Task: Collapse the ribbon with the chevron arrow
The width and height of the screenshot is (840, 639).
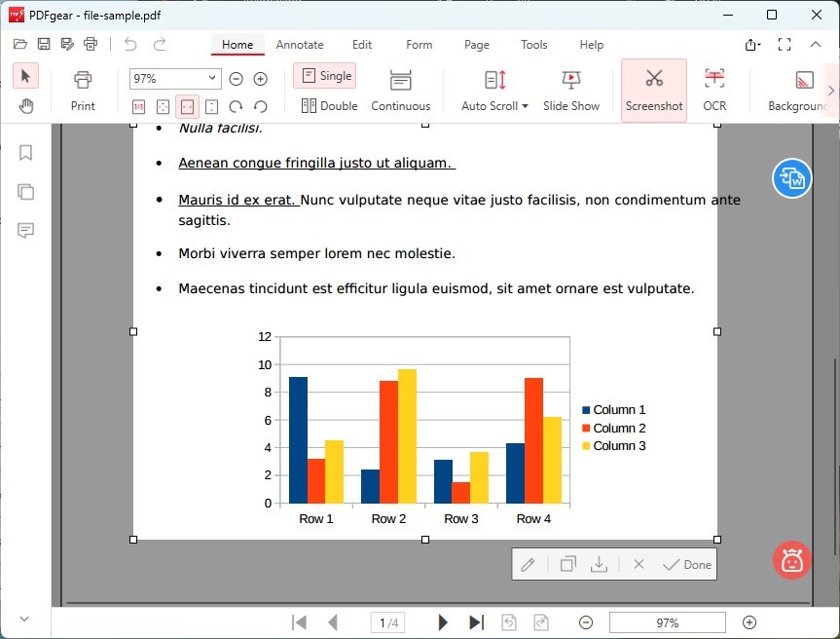Action: click(816, 44)
